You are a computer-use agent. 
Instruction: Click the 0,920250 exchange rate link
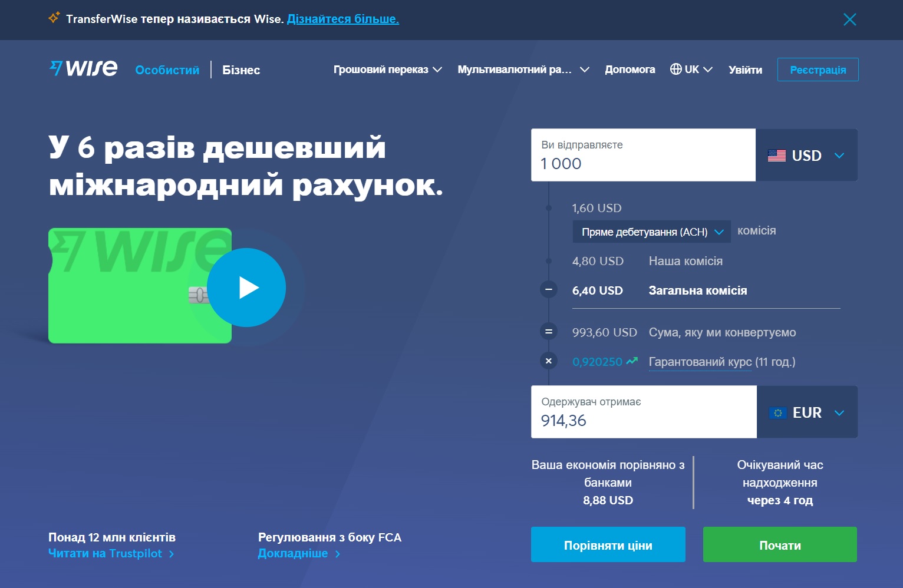pos(597,362)
